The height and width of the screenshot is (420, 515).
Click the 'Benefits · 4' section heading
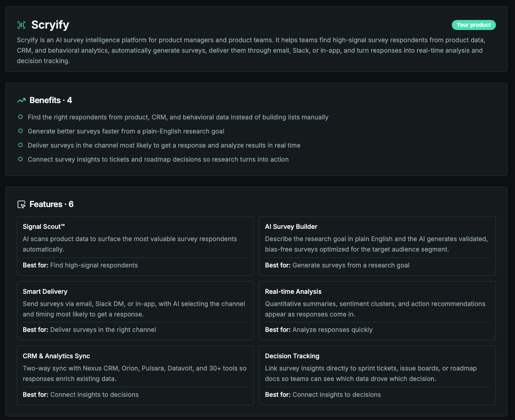[x=50, y=100]
